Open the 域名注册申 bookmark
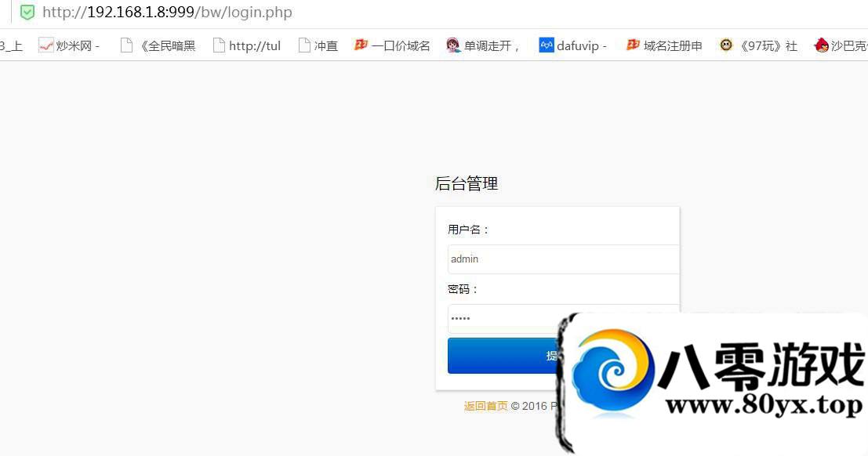Viewport: 868px width, 456px height. tap(664, 45)
